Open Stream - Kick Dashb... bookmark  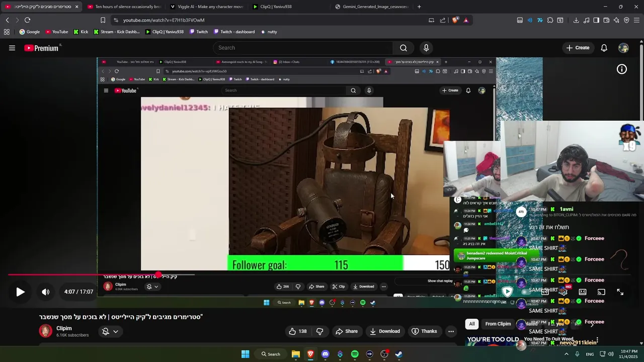point(117,32)
